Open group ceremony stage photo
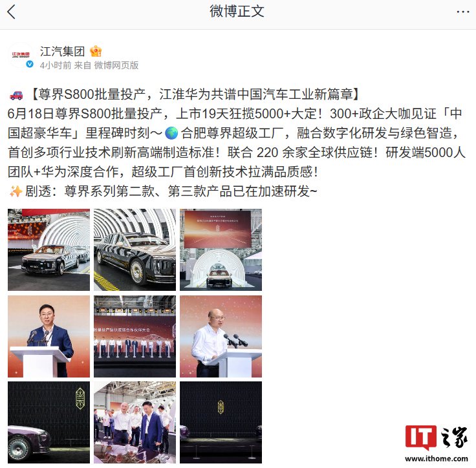This screenshot has width=476, height=468. point(135,336)
